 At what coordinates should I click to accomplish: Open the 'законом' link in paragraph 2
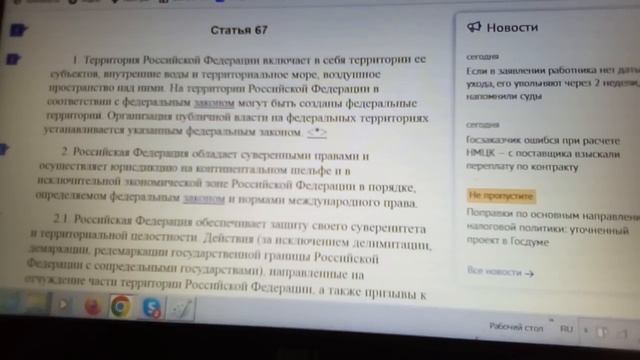point(204,199)
